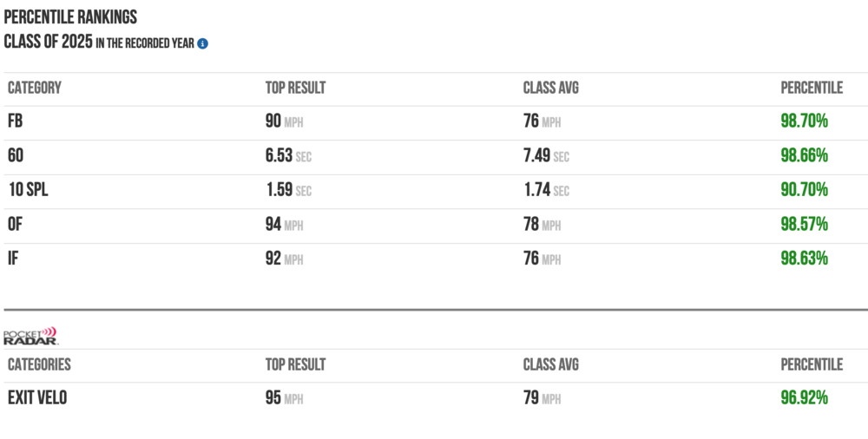Click the 98.70% percentile value
This screenshot has width=868, height=439.
[x=804, y=121]
